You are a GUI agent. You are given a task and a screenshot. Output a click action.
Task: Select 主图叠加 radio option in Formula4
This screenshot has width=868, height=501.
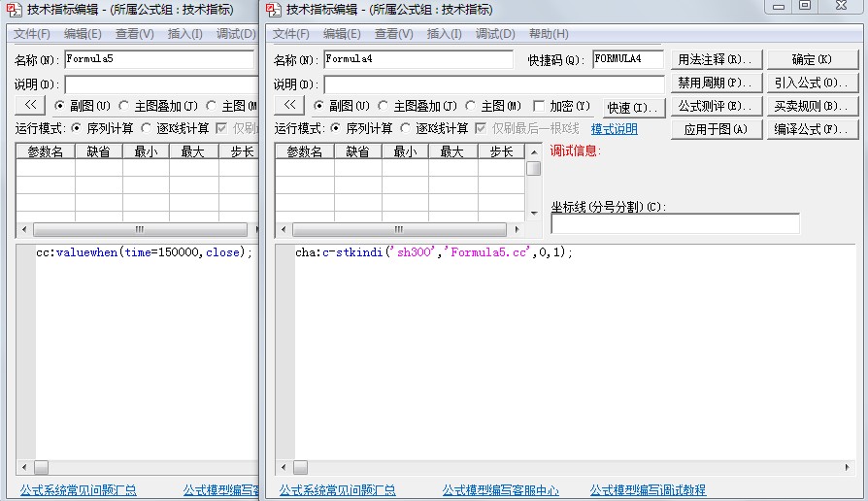click(384, 107)
